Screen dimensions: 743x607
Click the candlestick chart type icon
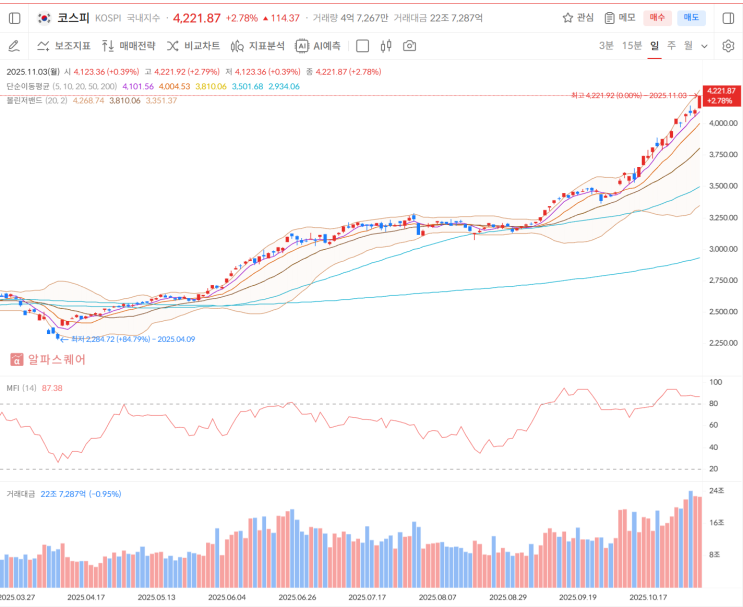386,46
